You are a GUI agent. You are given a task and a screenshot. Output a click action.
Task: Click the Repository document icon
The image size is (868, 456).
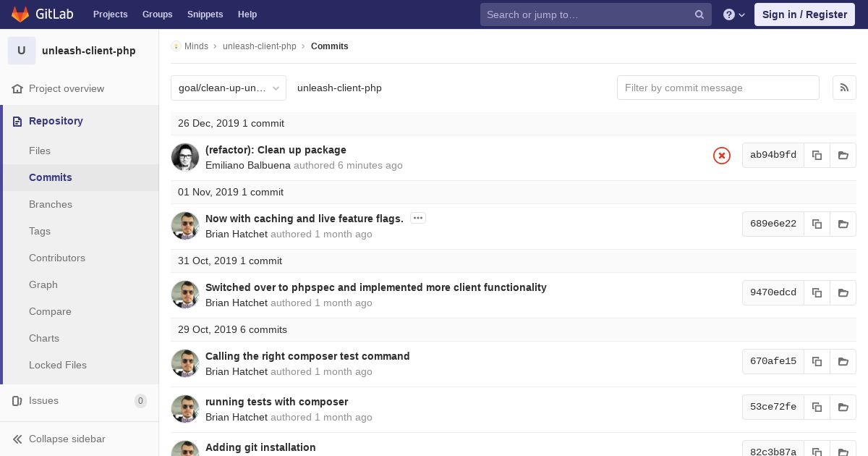pyautogui.click(x=17, y=121)
